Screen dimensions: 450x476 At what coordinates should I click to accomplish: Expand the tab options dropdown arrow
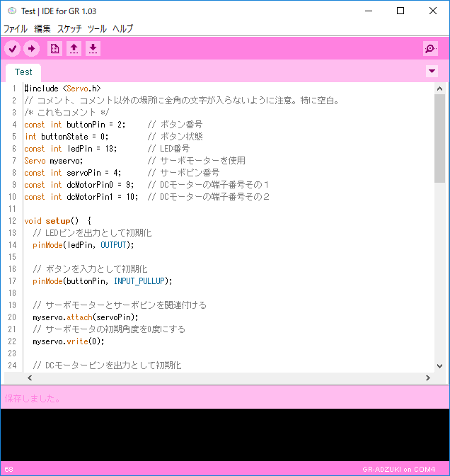coord(432,72)
